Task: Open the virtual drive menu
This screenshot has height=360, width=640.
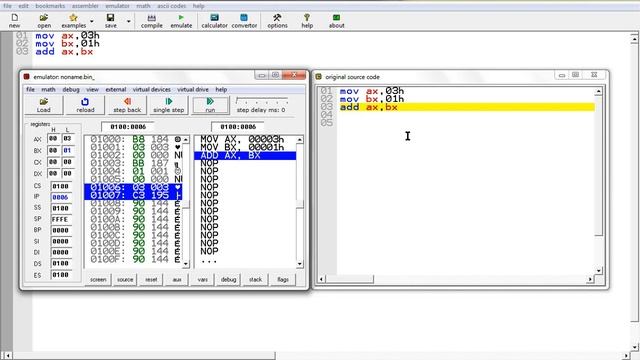Action: (193, 89)
